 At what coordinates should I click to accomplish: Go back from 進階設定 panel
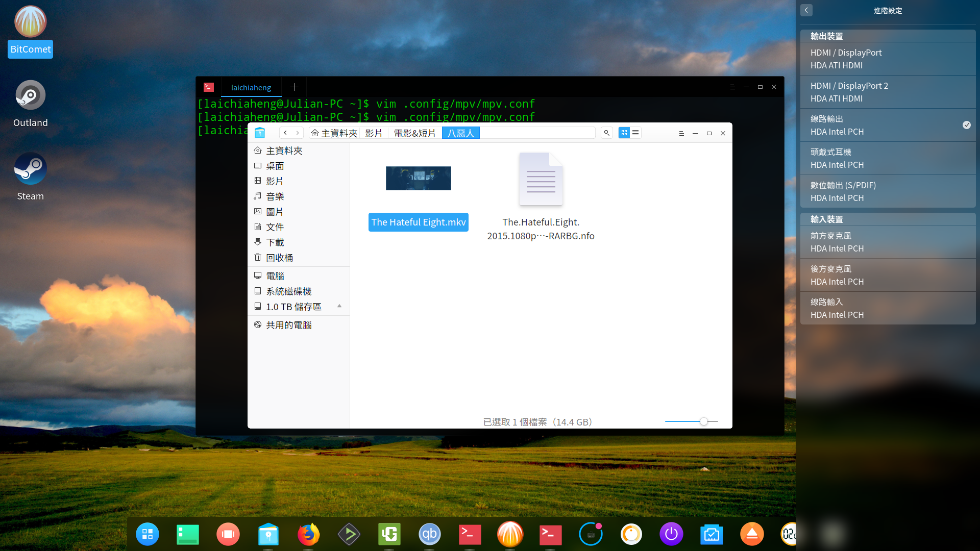[806, 10]
